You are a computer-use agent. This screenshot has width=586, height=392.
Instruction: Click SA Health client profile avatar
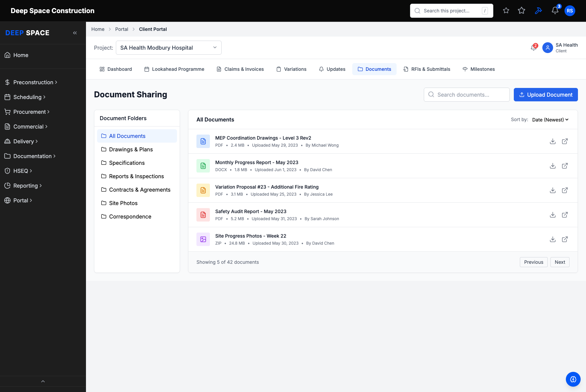pyautogui.click(x=548, y=48)
